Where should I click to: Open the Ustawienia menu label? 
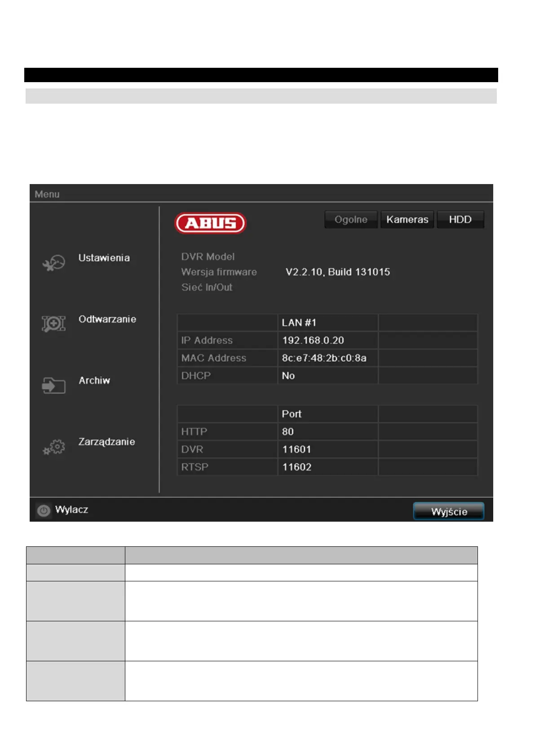104,258
